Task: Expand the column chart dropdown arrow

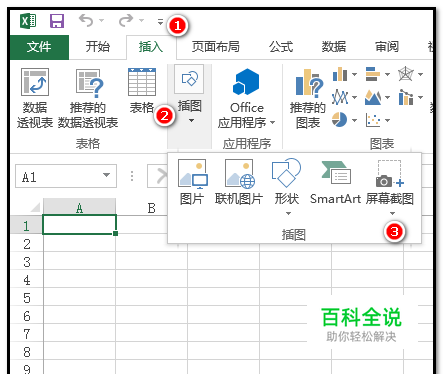Action: (354, 75)
